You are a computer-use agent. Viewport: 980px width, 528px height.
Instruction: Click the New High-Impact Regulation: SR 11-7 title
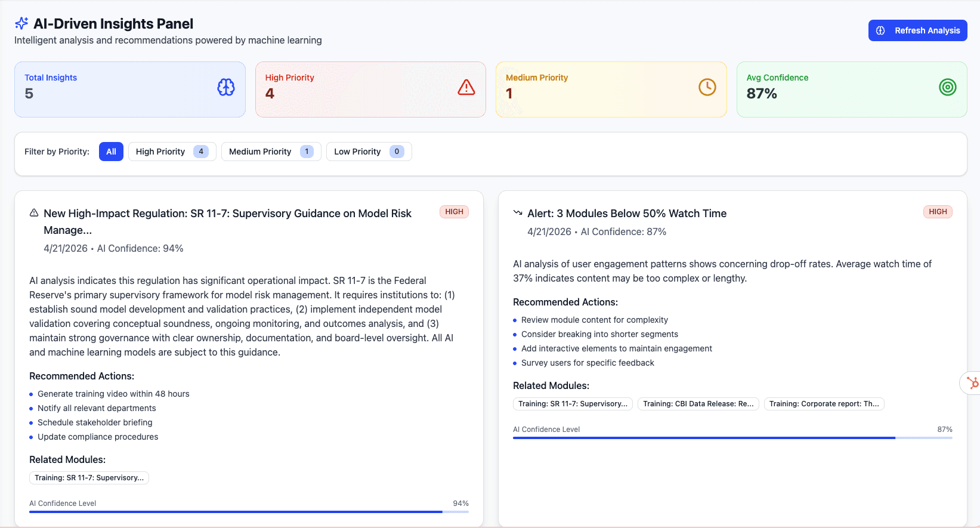point(227,221)
